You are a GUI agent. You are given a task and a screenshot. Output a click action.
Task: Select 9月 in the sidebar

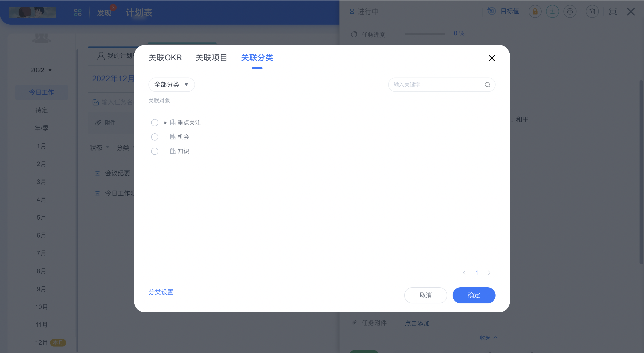[x=42, y=289]
